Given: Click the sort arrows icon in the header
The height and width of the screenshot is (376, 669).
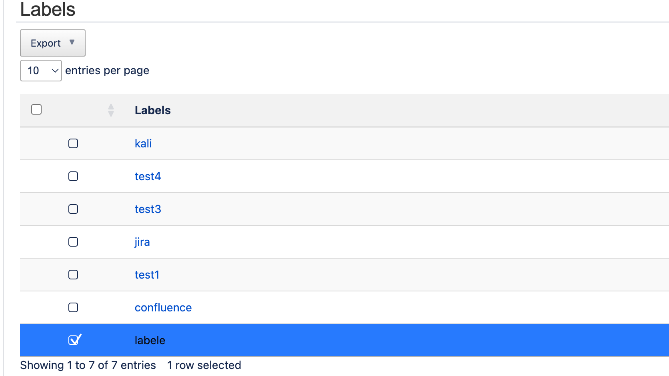Looking at the screenshot, I should pyautogui.click(x=111, y=110).
